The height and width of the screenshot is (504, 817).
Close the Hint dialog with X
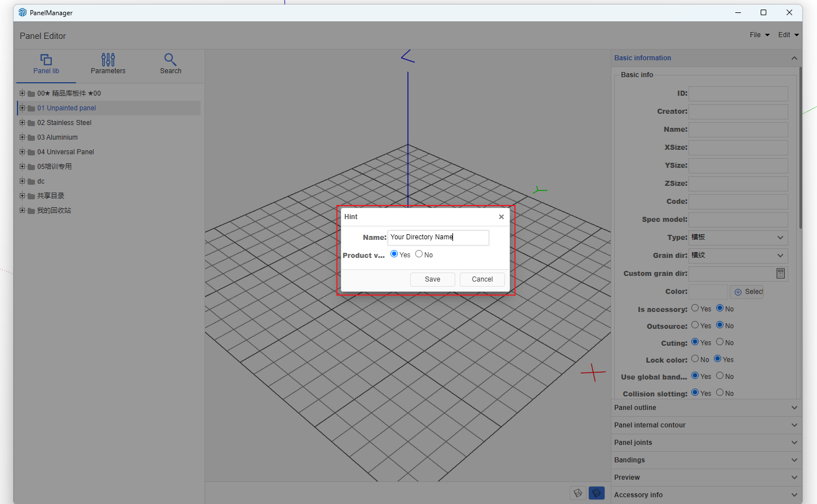pyautogui.click(x=501, y=217)
